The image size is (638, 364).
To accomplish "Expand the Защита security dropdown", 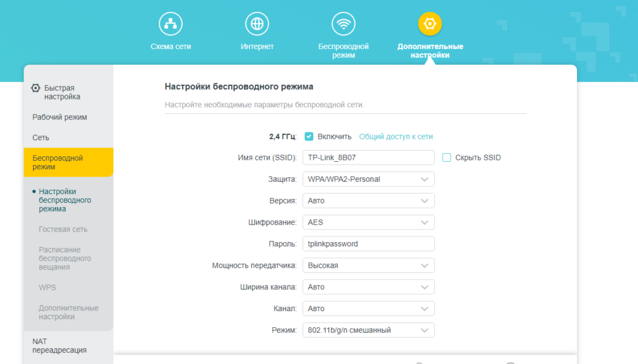I will [x=368, y=179].
